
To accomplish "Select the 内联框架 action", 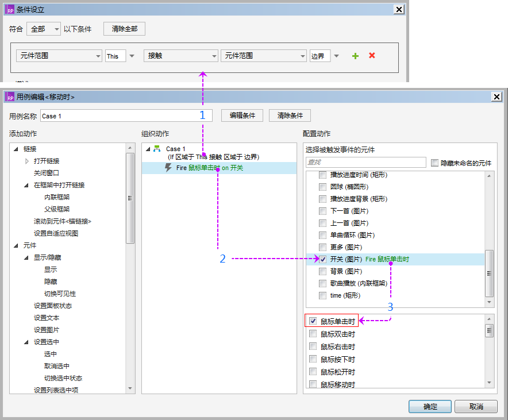I will click(57, 197).
